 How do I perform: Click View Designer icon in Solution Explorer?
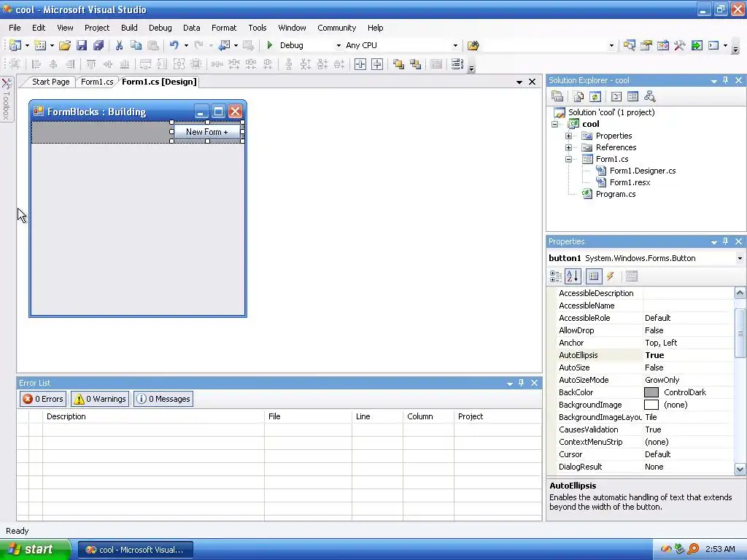point(632,97)
